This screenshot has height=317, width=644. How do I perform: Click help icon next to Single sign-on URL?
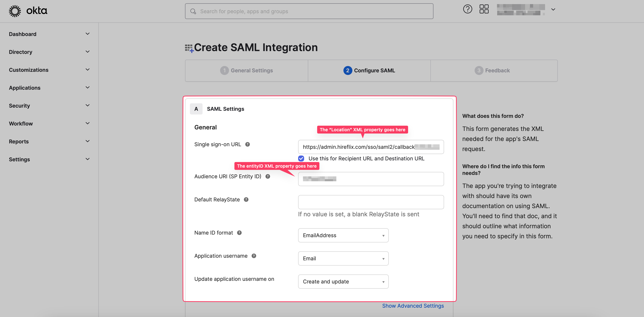pos(247,144)
